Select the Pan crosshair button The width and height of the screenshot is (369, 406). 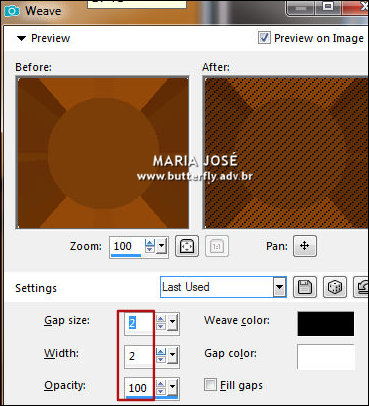click(x=305, y=246)
